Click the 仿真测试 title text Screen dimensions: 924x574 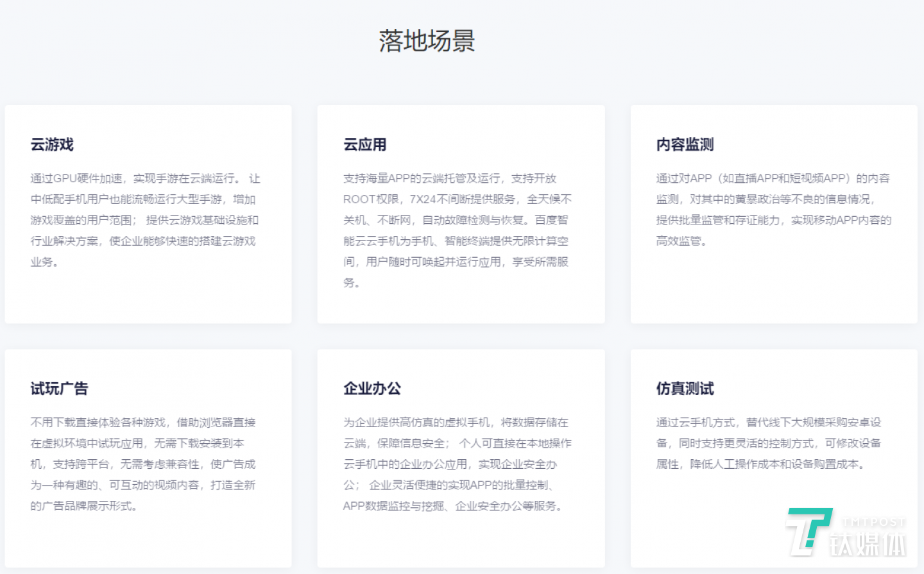click(x=684, y=388)
